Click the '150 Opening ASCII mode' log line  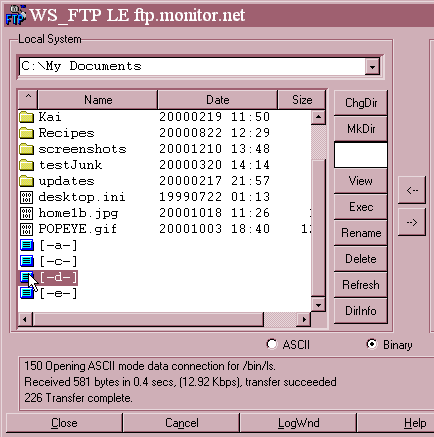pos(150,366)
